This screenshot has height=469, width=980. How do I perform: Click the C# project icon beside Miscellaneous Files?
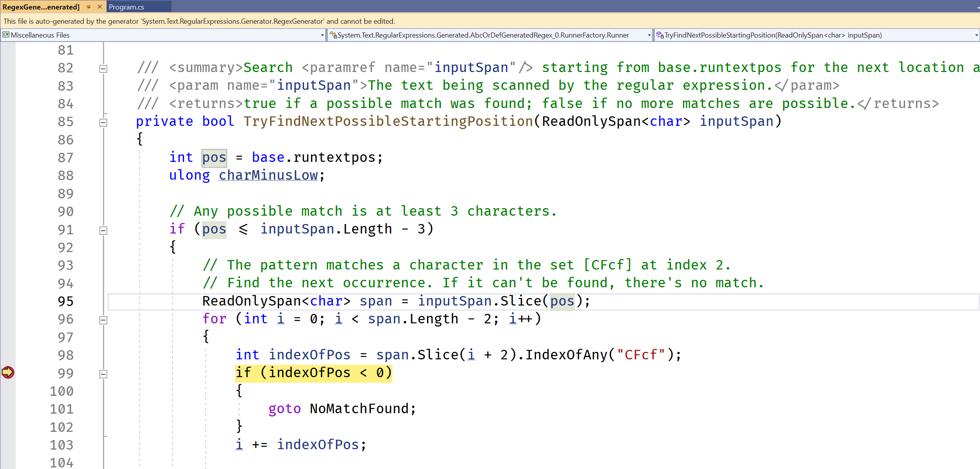[6, 35]
